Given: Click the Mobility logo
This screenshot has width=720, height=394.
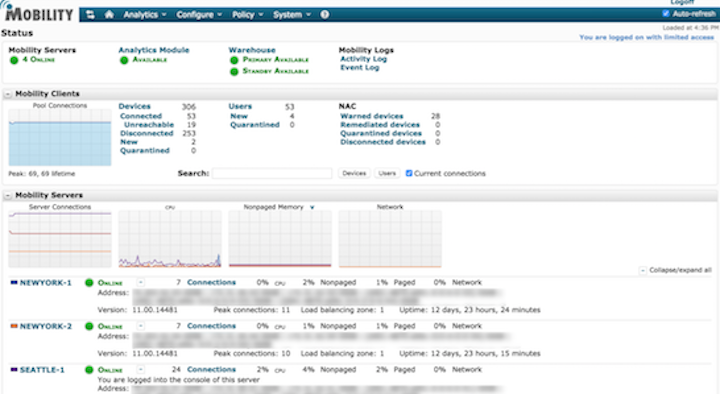Looking at the screenshot, I should pos(37,12).
